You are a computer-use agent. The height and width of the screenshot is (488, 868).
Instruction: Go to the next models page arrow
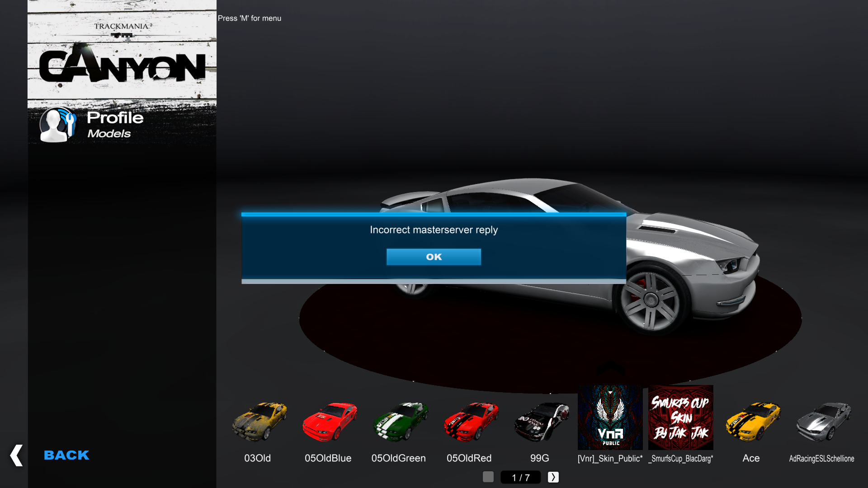pos(553,477)
